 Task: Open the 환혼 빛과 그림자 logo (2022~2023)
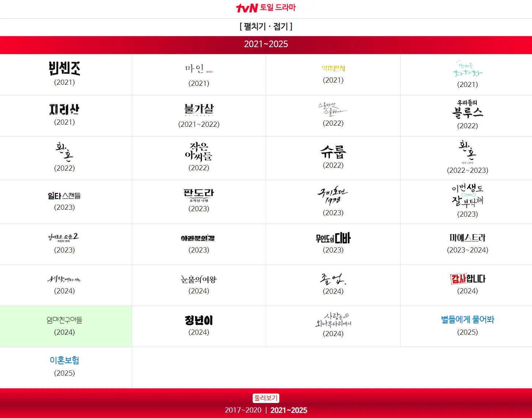tap(467, 152)
